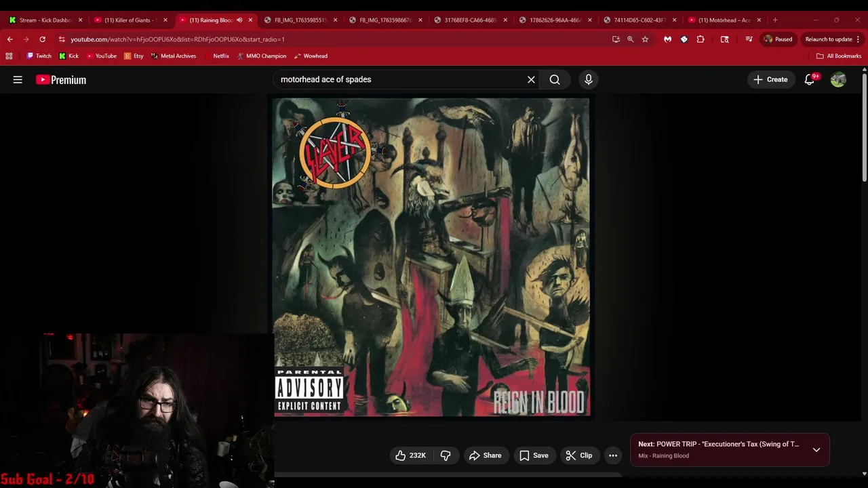Open the browser zoom magnifier icon
Screen dimensions: 868x488
coord(630,39)
